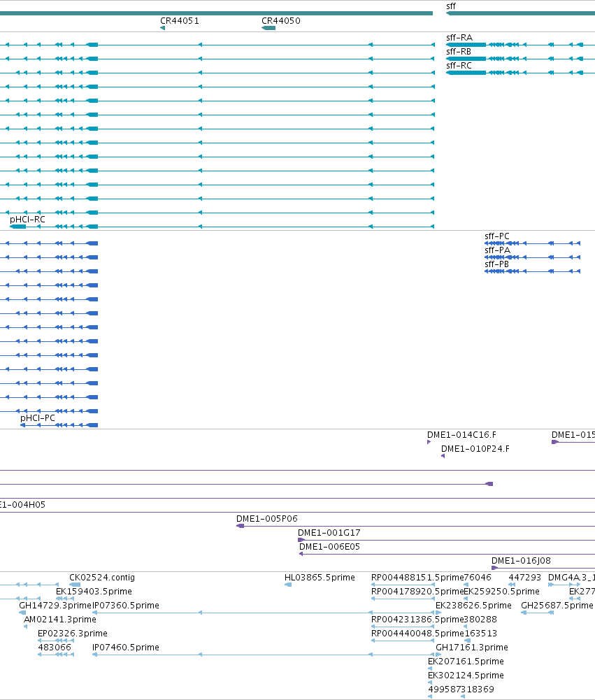Click the GH14729.3prime EST label
This screenshot has width=595, height=700.
click(55, 606)
